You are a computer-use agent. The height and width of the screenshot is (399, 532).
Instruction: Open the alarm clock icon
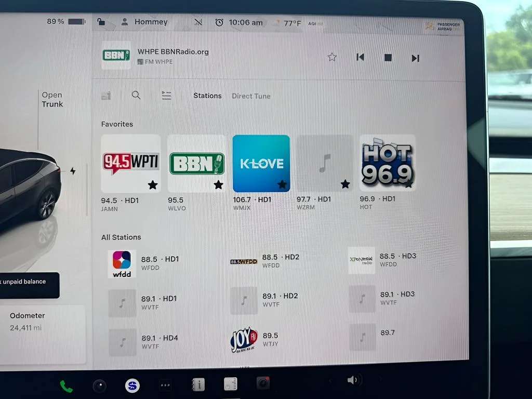219,23
